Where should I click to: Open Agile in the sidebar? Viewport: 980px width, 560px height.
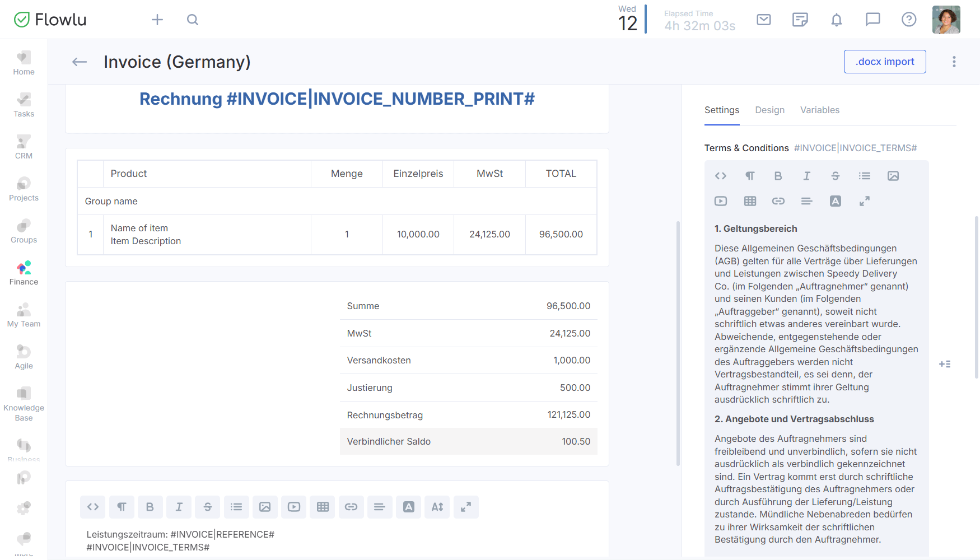[x=24, y=357]
